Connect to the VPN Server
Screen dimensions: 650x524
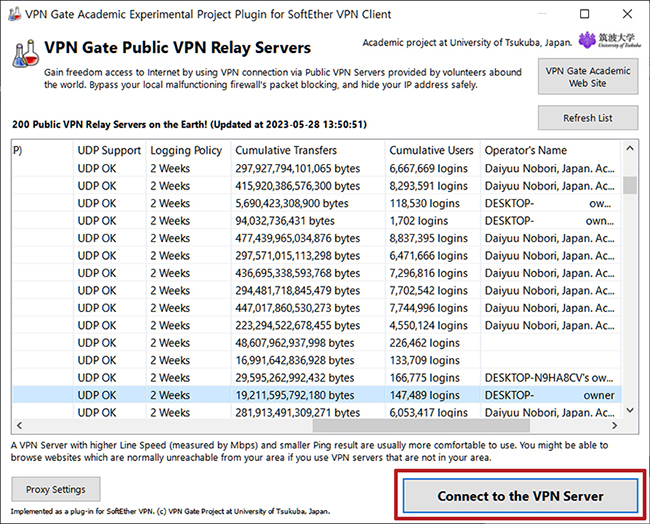tap(520, 496)
